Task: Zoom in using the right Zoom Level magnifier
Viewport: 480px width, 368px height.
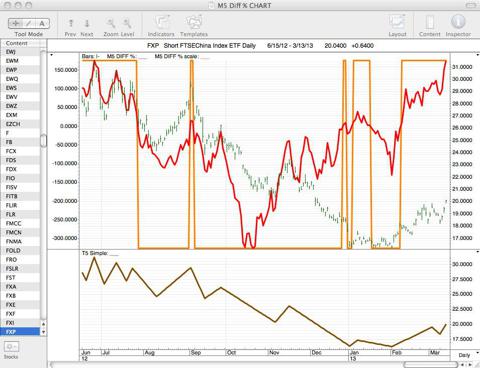Action: tap(127, 23)
